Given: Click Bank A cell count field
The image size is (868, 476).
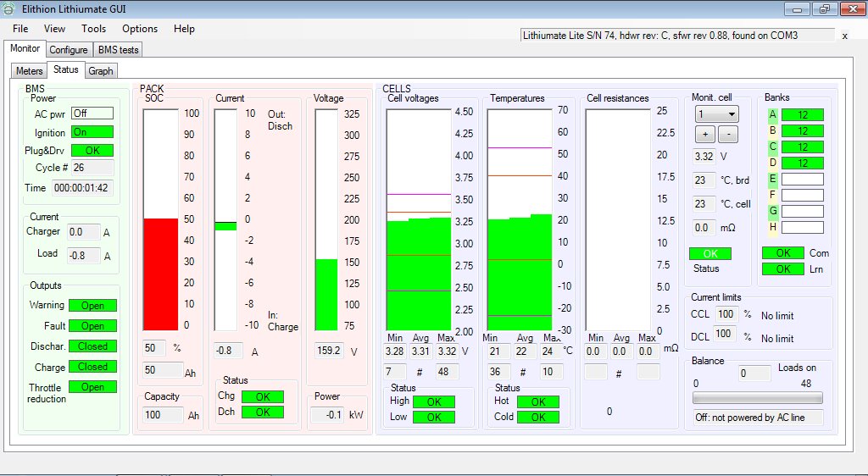Looking at the screenshot, I should tap(803, 115).
